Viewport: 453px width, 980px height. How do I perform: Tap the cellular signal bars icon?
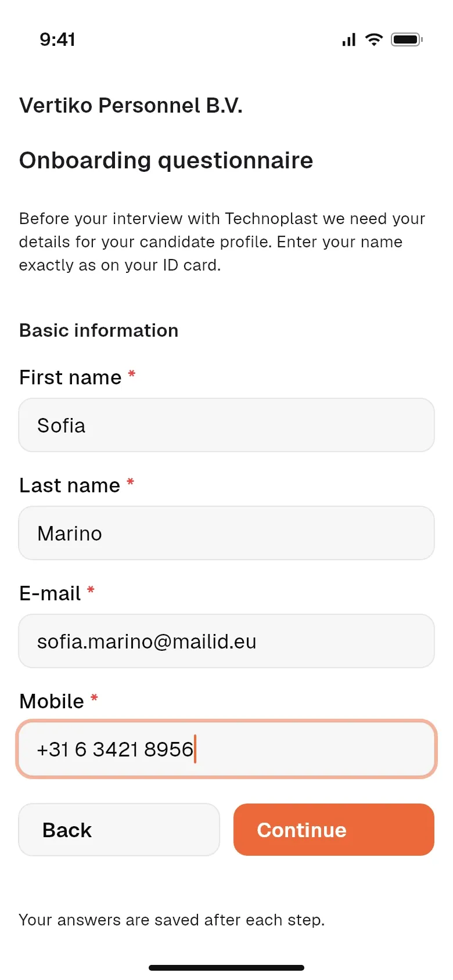349,39
